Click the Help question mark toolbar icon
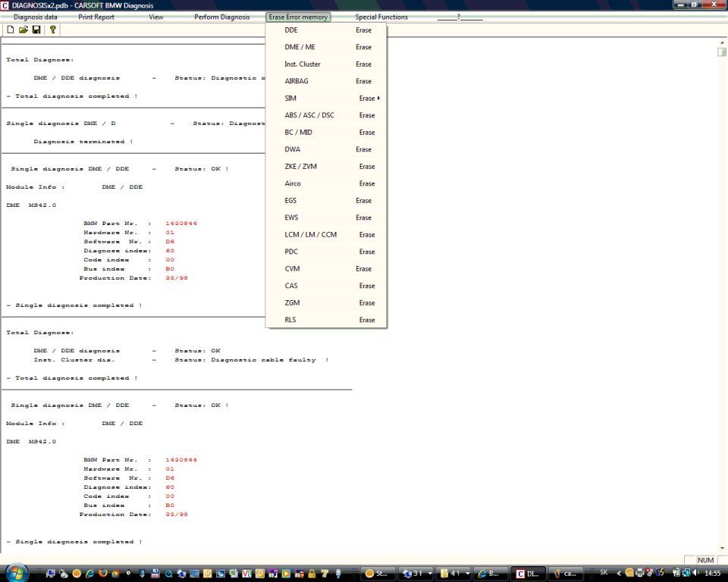Viewport: 728px width, 582px height. pyautogui.click(x=52, y=30)
